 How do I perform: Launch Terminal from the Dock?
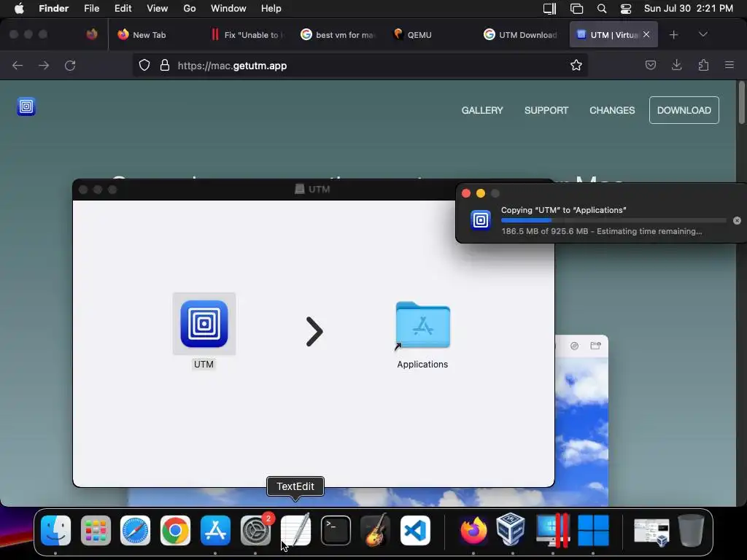click(336, 531)
